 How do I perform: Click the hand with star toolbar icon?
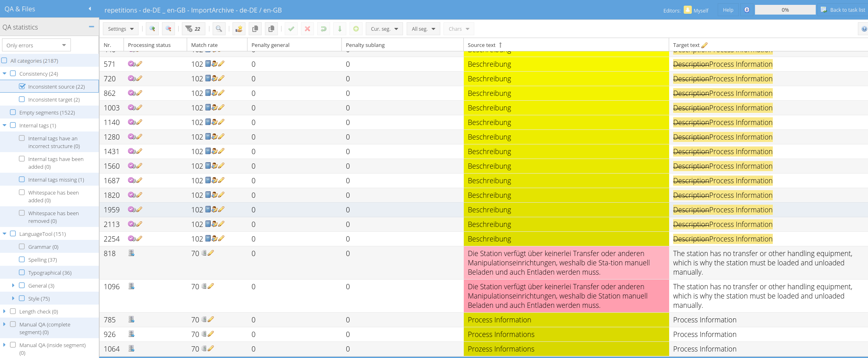pyautogui.click(x=239, y=29)
